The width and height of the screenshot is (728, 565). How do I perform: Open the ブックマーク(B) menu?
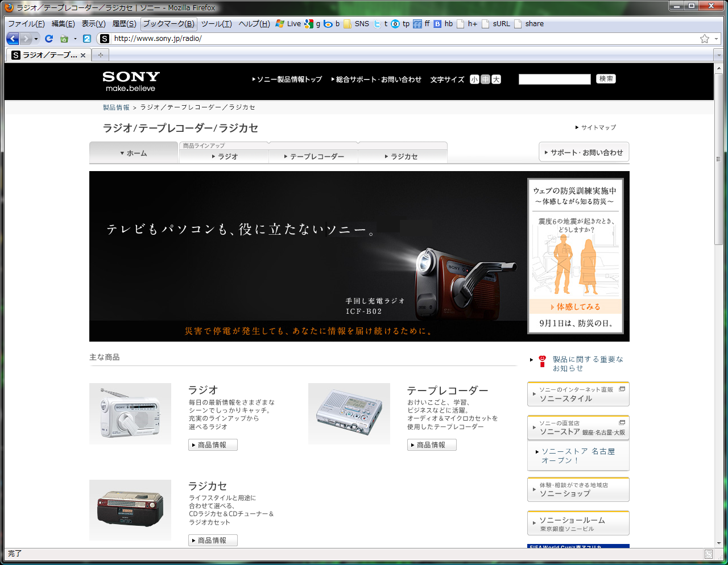tap(169, 24)
